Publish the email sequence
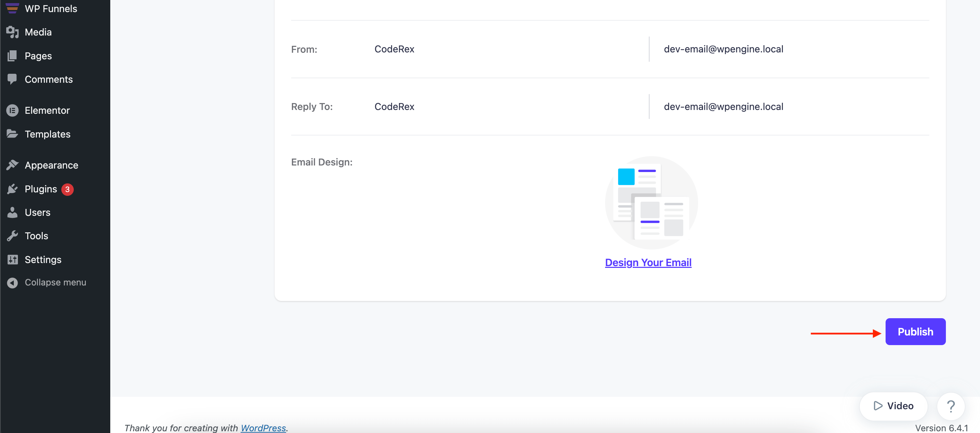 point(915,332)
